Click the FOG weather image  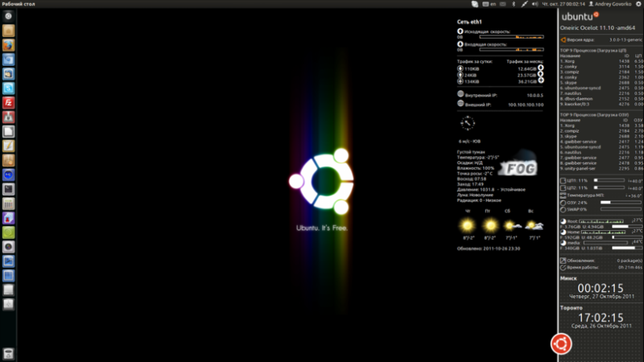(518, 163)
